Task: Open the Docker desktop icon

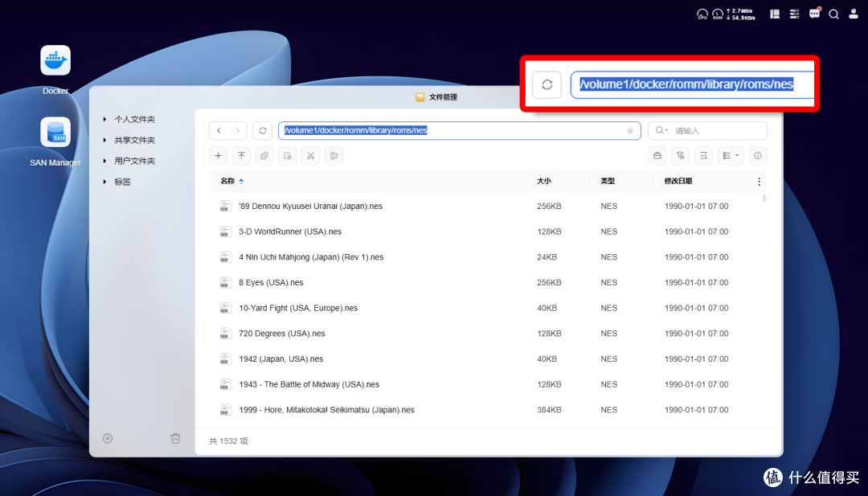Action: tap(55, 61)
